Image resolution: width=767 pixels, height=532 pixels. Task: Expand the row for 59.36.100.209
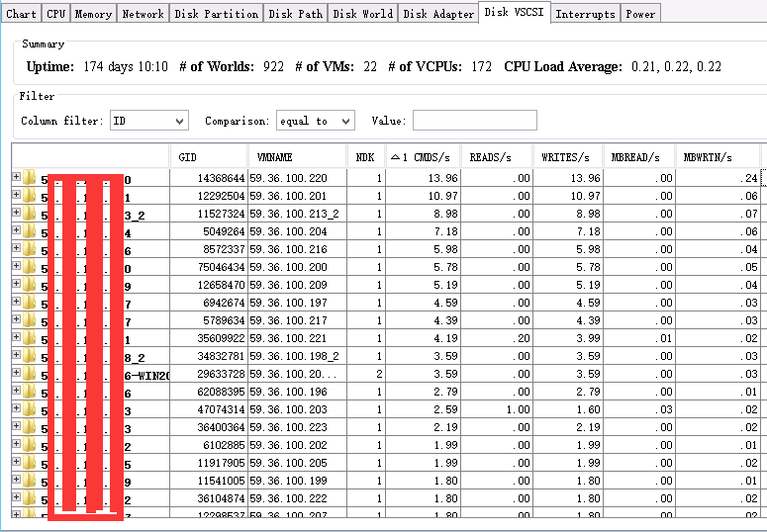pyautogui.click(x=16, y=284)
